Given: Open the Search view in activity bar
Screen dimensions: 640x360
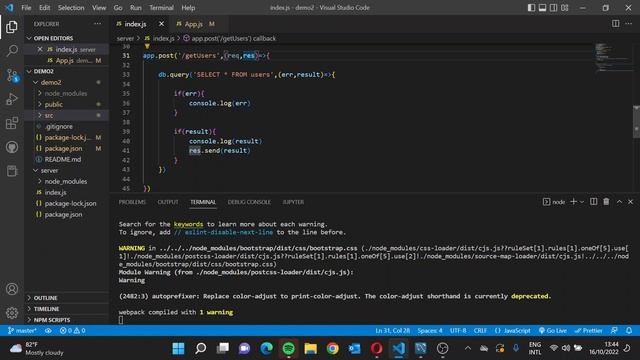Looking at the screenshot, I should coord(12,51).
